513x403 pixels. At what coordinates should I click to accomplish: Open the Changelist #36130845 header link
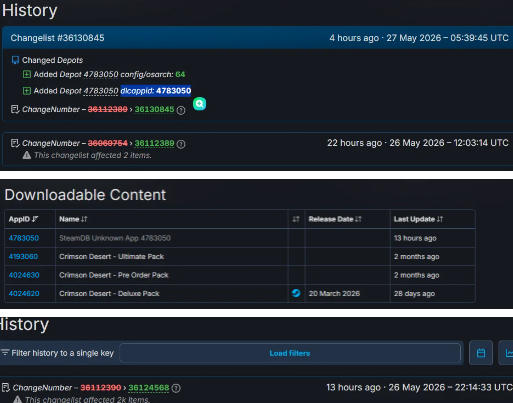[57, 38]
